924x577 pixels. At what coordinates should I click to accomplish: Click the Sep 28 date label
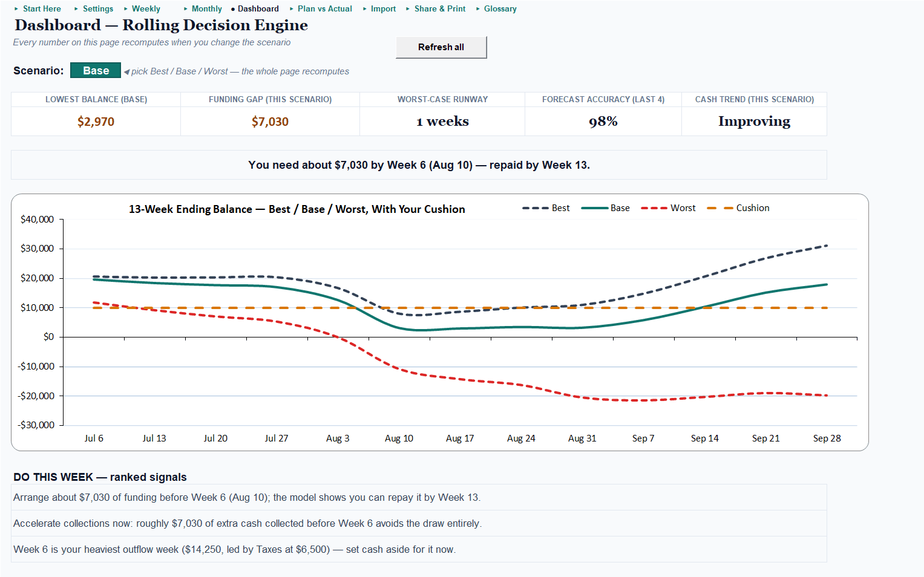(827, 438)
